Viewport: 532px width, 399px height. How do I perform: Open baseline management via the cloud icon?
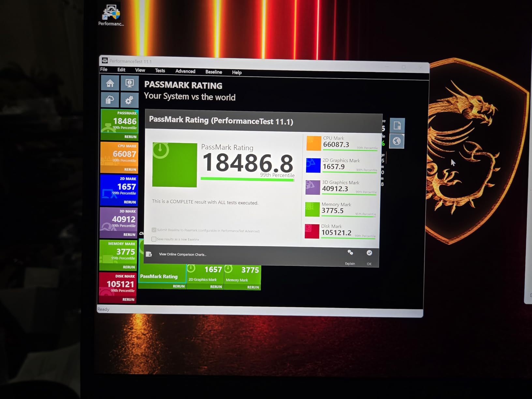[x=110, y=100]
